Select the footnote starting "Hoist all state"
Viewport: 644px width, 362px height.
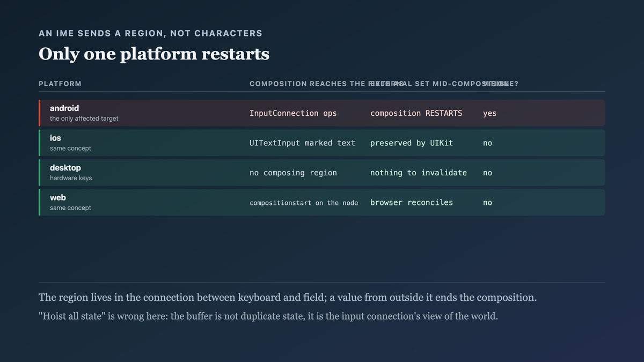(268, 316)
